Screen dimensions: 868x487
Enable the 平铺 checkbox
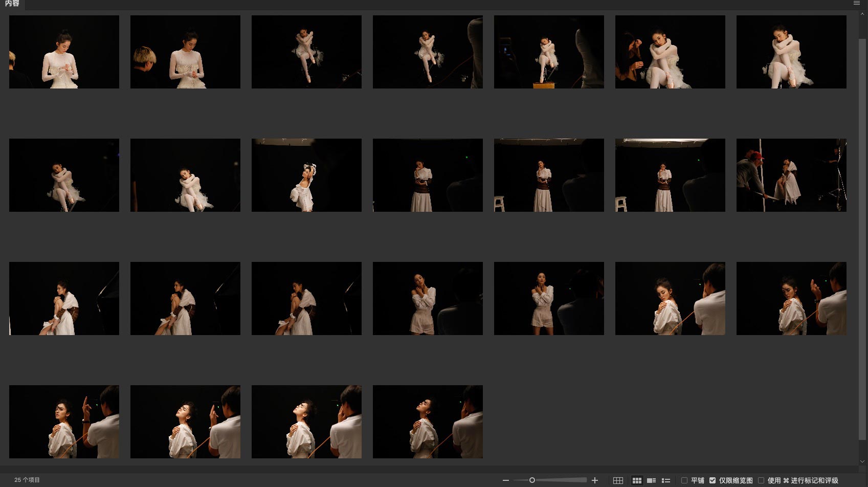[684, 480]
